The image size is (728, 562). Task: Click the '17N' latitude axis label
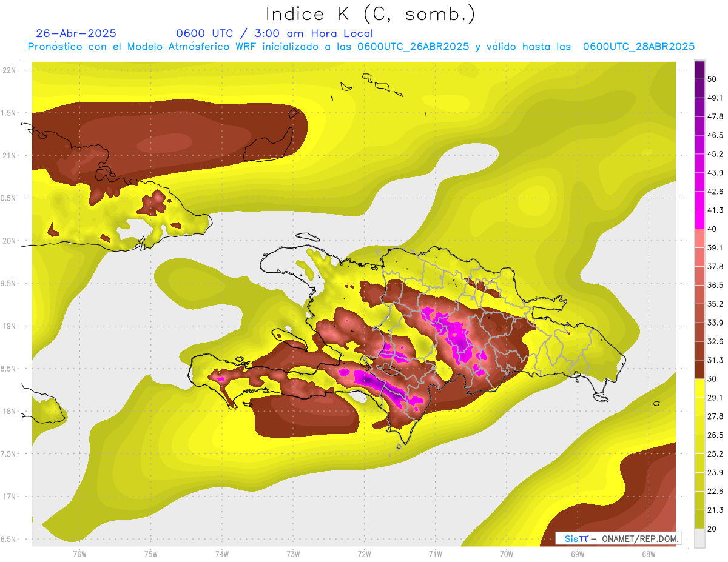point(9,497)
